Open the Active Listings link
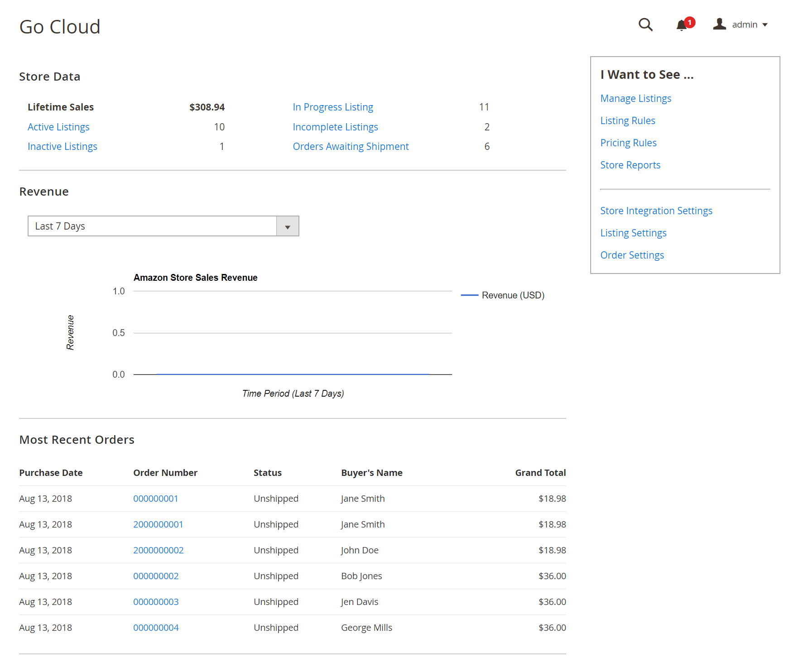This screenshot has height=672, width=799. (58, 127)
